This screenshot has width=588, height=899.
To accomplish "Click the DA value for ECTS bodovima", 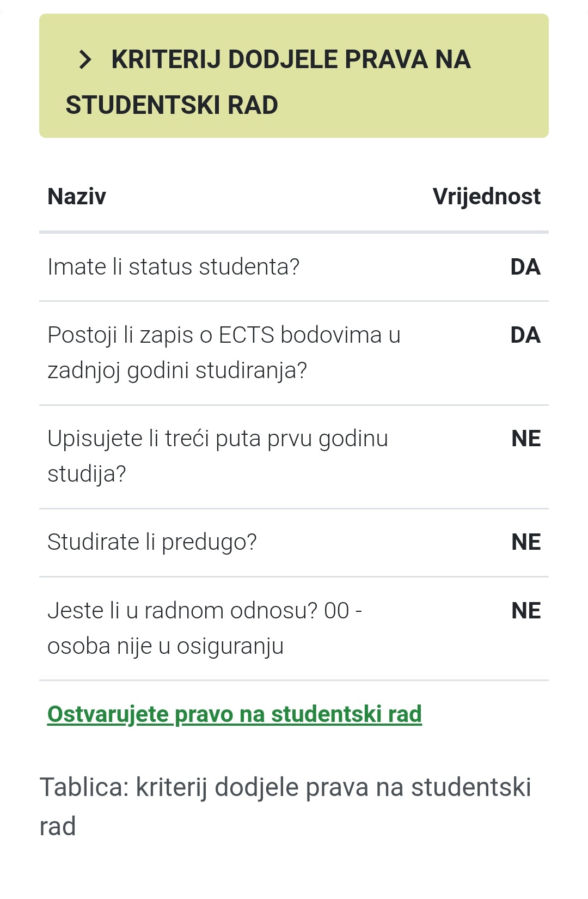I will pos(525,335).
